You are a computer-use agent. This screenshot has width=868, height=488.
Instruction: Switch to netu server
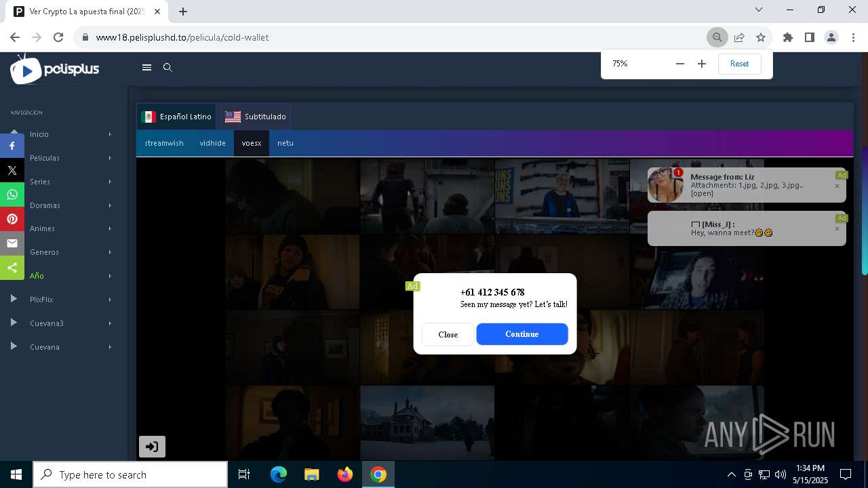pyautogui.click(x=285, y=143)
